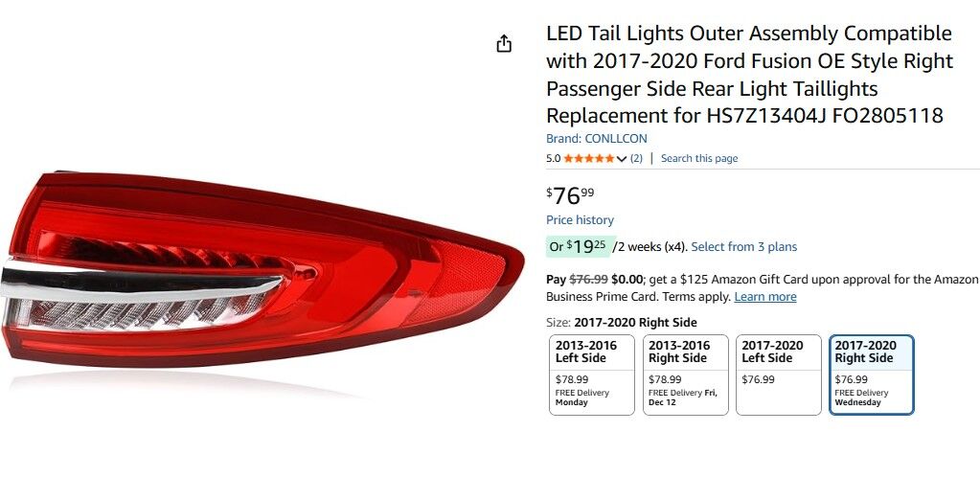980x500 pixels.
Task: Choose the 2017-2020 Left Side size option
Action: point(777,375)
